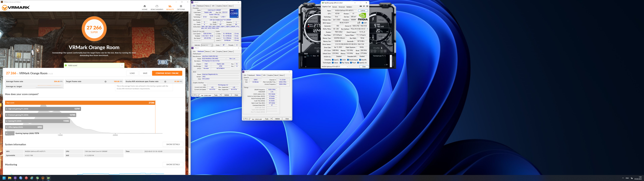Toggle CUDA checkbox
644x181 pixels.
pos(341,60)
